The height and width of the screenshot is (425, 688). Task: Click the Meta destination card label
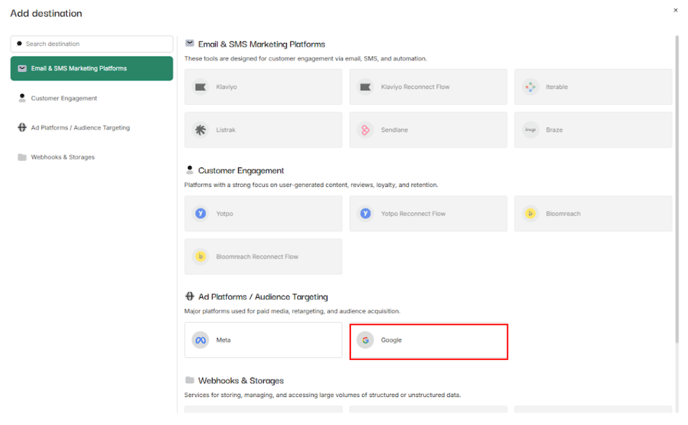pos(223,340)
